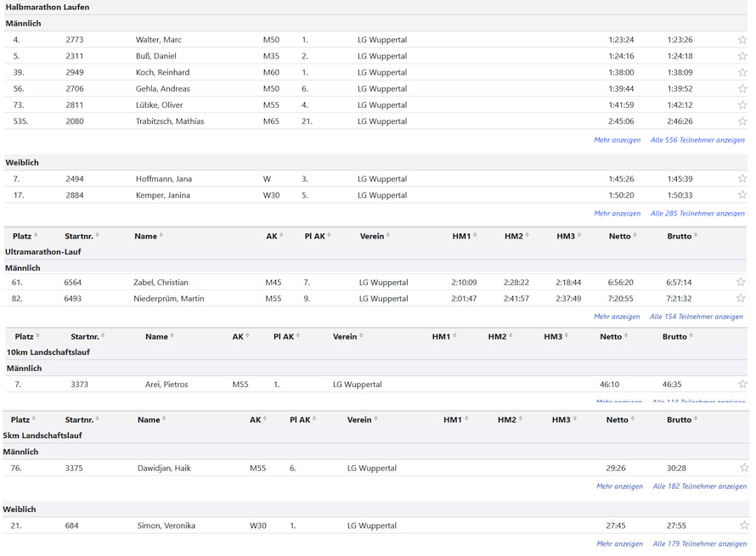756x556 pixels.
Task: Click the name 'Walter, Marc'
Action: 159,40
